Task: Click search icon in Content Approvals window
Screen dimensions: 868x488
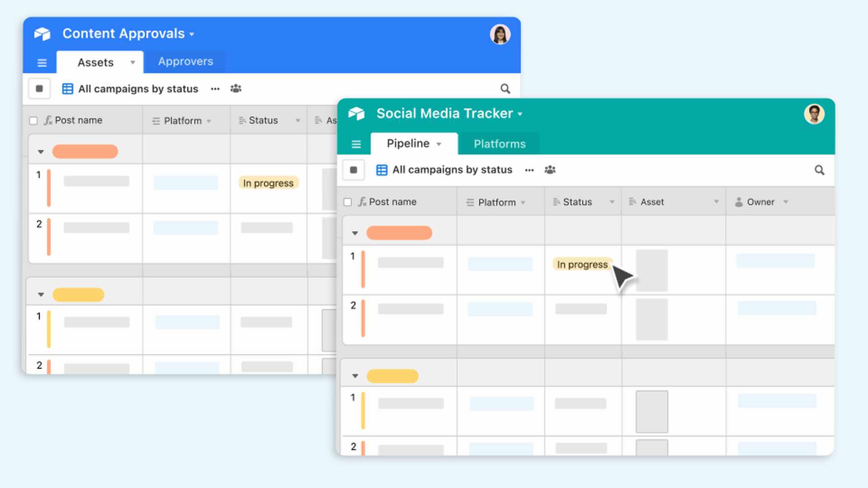Action: [x=505, y=89]
